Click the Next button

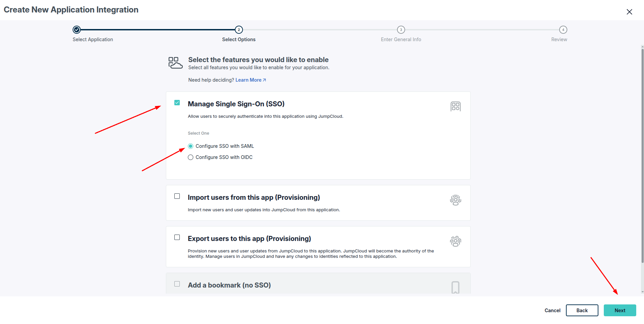coord(620,310)
